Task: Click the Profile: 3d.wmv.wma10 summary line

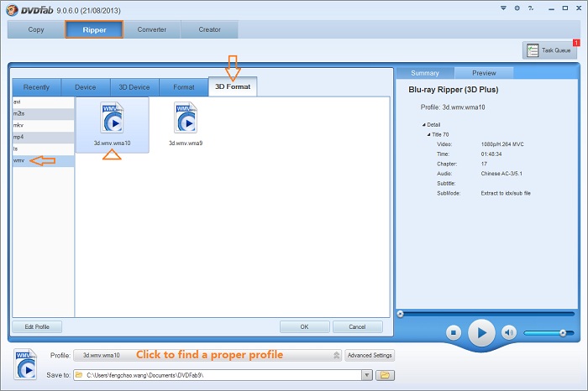Action: [x=453, y=107]
